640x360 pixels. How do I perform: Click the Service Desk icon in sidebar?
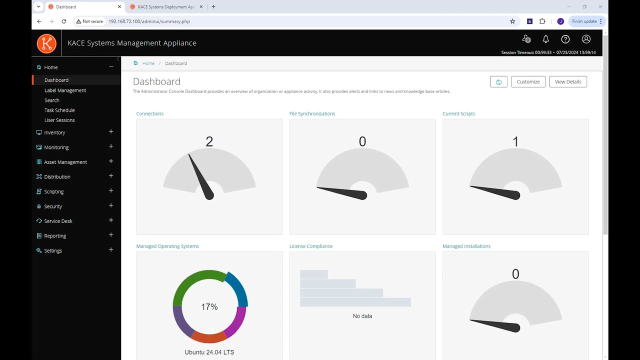(x=39, y=221)
